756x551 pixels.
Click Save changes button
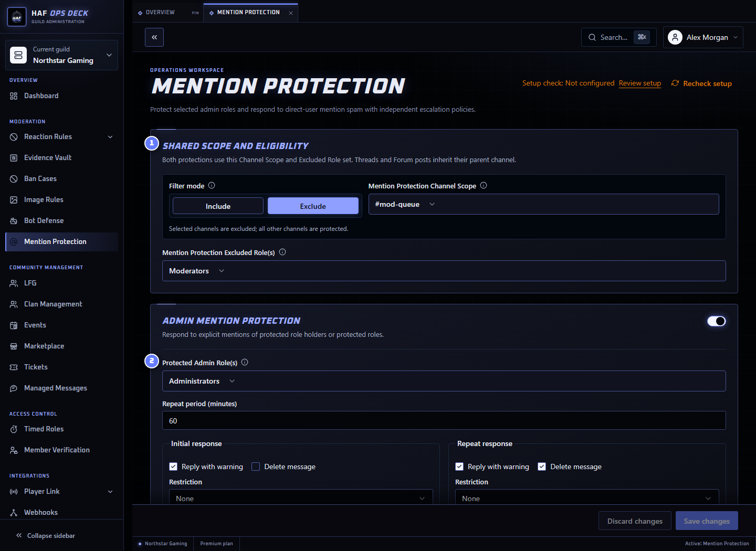tap(707, 521)
